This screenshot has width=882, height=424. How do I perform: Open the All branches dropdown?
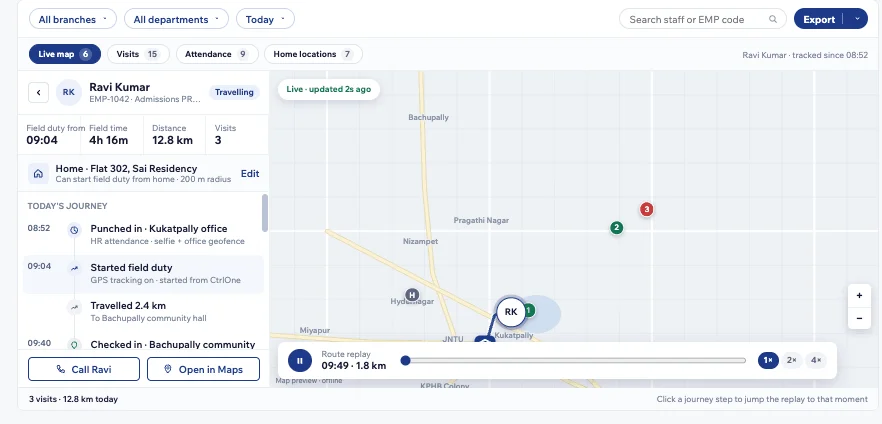point(73,19)
